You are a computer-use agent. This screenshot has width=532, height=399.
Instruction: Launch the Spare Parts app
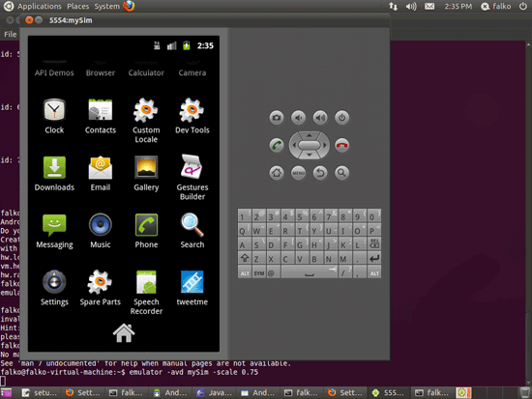101,288
